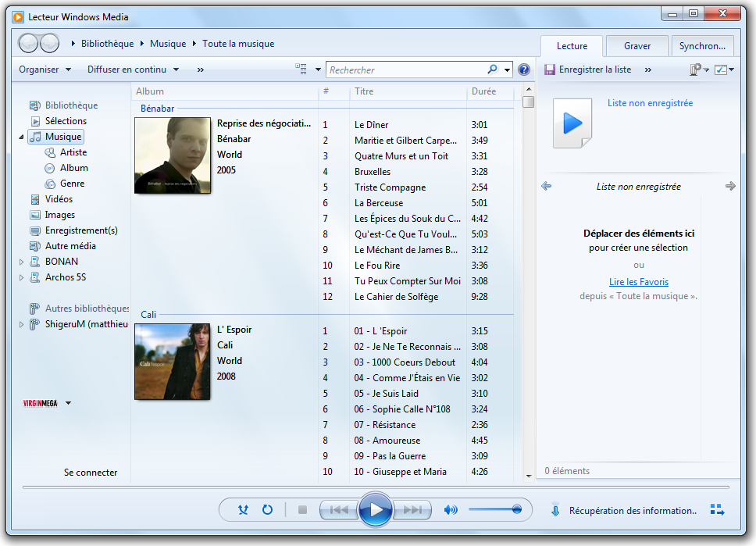This screenshot has height=546, width=756.
Task: Click the save list floppy disk icon
Action: pyautogui.click(x=550, y=70)
